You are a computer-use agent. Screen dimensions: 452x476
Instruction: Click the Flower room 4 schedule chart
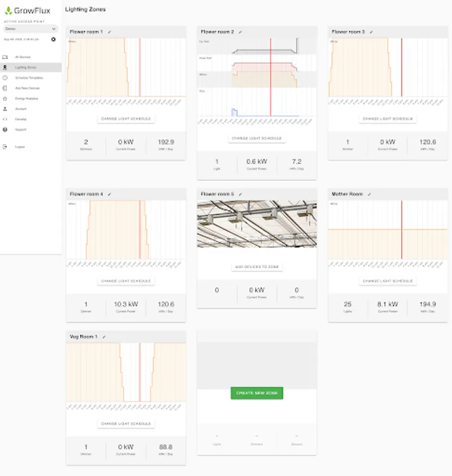coord(126,230)
